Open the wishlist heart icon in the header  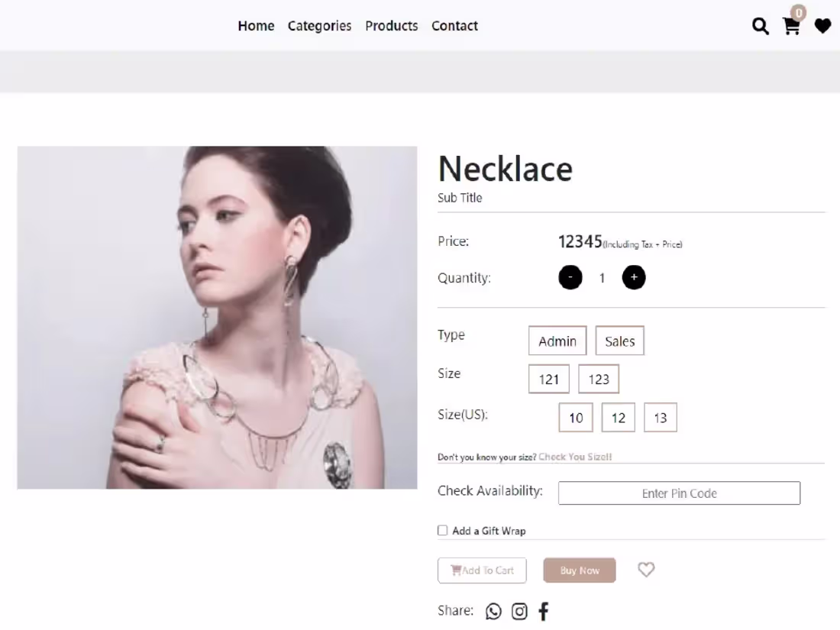pos(822,26)
